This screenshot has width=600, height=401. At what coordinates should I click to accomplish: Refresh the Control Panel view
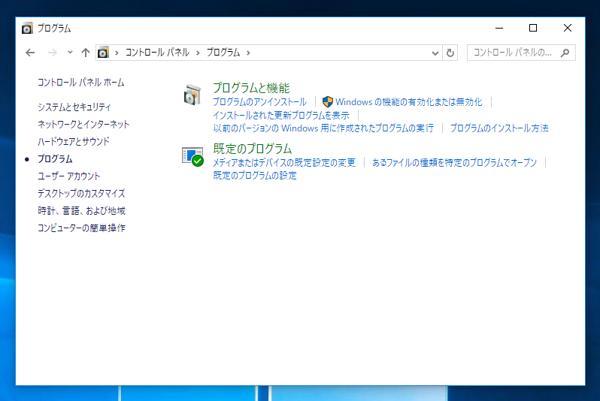(x=450, y=53)
